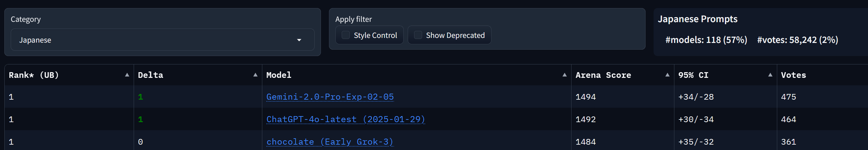868x150 pixels.
Task: Toggle the Show Deprecated checkbox
Action: (418, 35)
